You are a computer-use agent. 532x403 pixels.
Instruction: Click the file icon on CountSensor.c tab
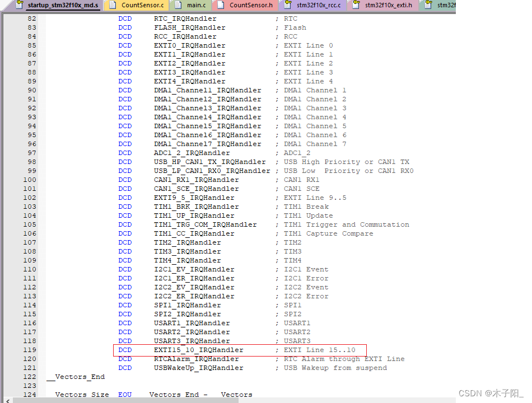click(113, 4)
